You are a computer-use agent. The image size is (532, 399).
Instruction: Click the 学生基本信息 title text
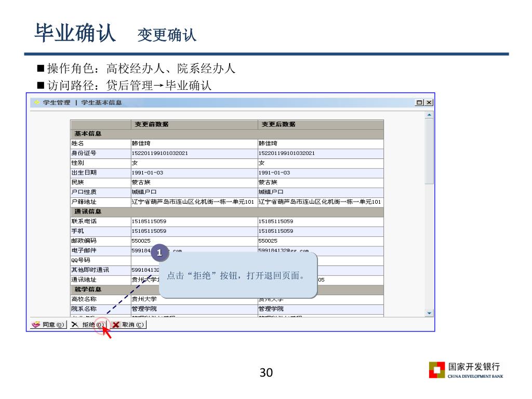click(x=101, y=102)
